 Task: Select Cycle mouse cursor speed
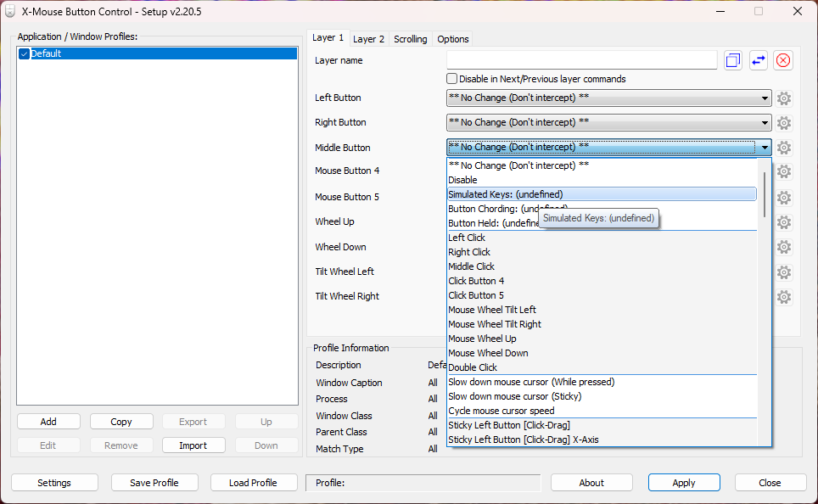click(x=602, y=411)
